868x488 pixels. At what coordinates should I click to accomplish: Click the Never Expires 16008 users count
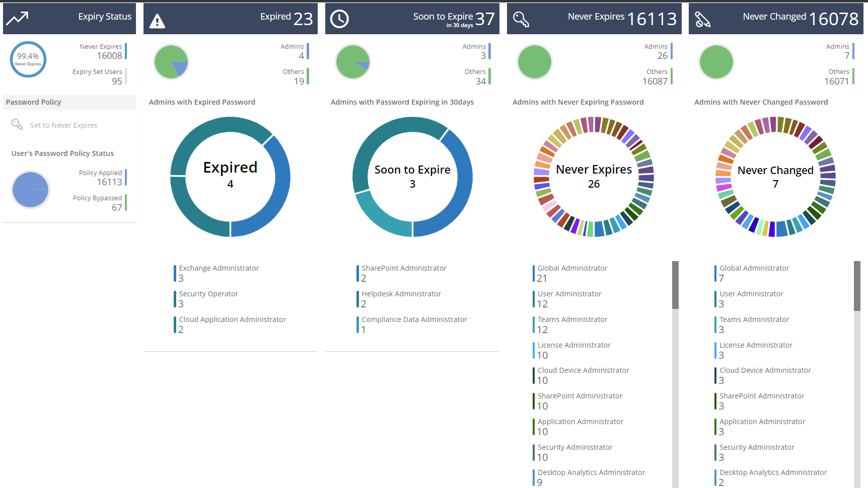click(109, 56)
